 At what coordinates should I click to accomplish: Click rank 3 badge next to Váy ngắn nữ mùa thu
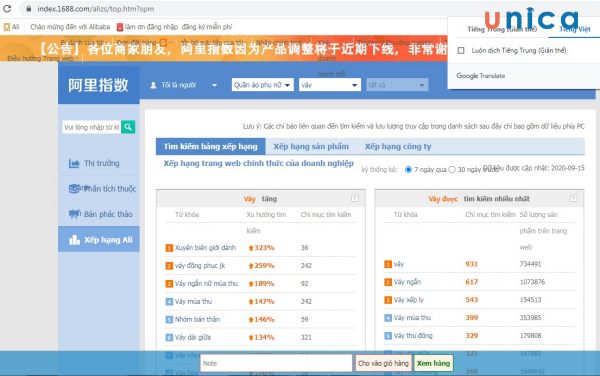[x=169, y=283]
